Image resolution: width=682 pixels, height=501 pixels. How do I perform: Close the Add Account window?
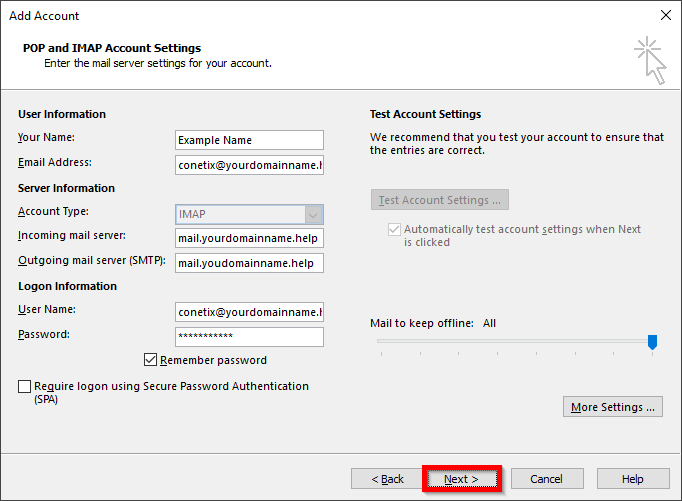pyautogui.click(x=665, y=15)
